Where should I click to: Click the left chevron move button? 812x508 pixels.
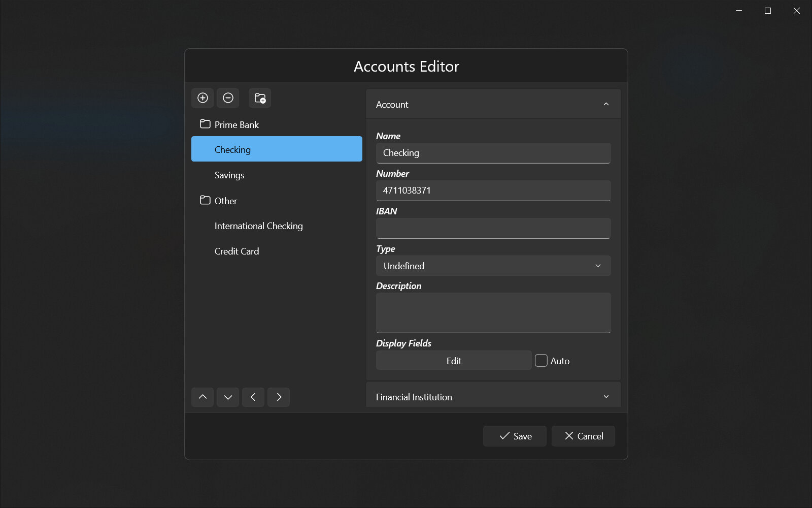click(x=253, y=397)
